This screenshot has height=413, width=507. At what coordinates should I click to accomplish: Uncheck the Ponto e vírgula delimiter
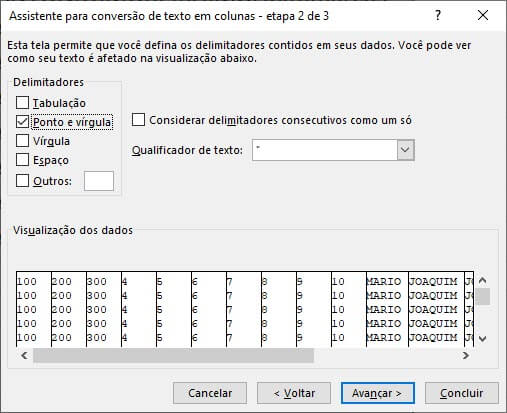22,122
